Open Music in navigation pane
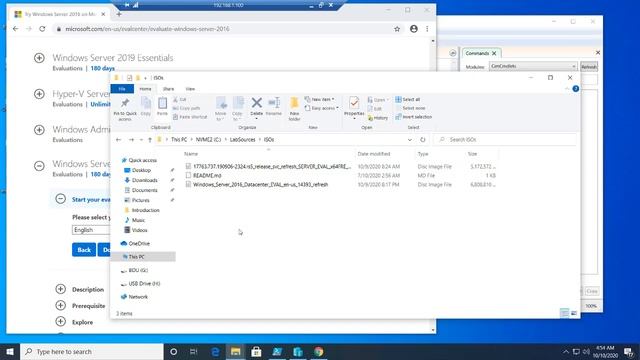Viewport: 640px width, 360px height. [x=138, y=220]
